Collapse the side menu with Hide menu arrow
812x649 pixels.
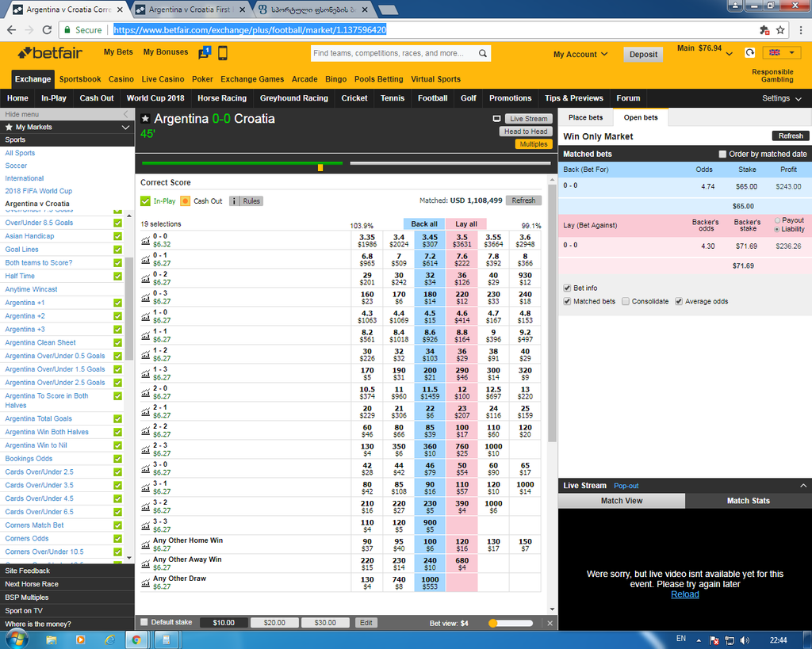[125, 114]
